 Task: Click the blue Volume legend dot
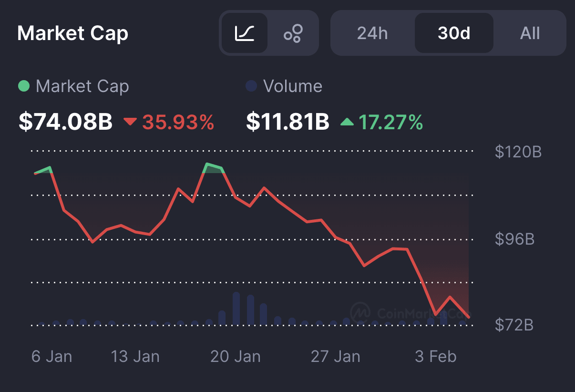click(252, 86)
